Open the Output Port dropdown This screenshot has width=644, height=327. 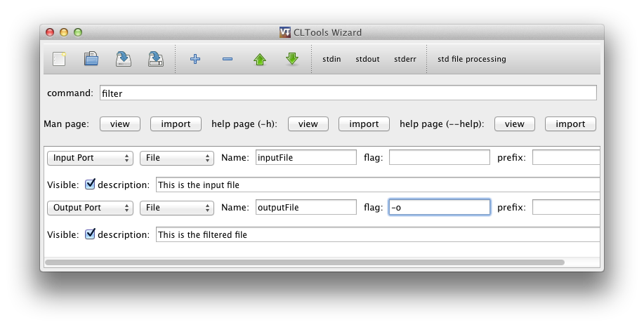click(90, 208)
